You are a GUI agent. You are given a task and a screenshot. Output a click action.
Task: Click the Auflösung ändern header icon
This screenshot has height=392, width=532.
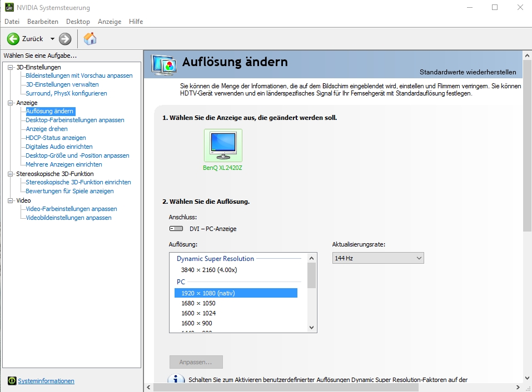(x=164, y=65)
